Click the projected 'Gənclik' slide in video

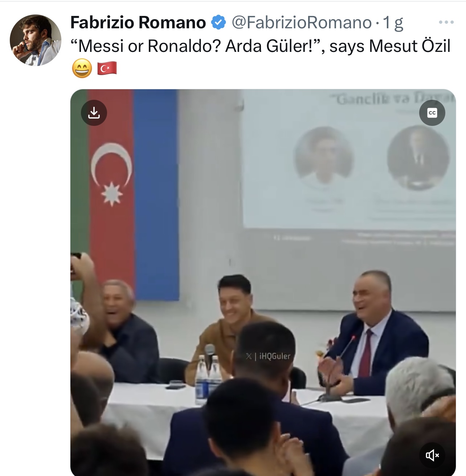coord(348,160)
